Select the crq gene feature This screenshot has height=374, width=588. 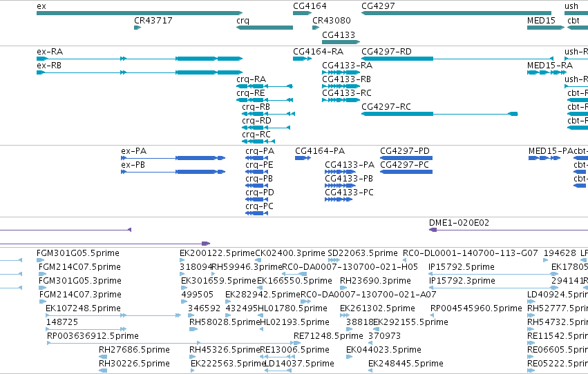(x=265, y=28)
